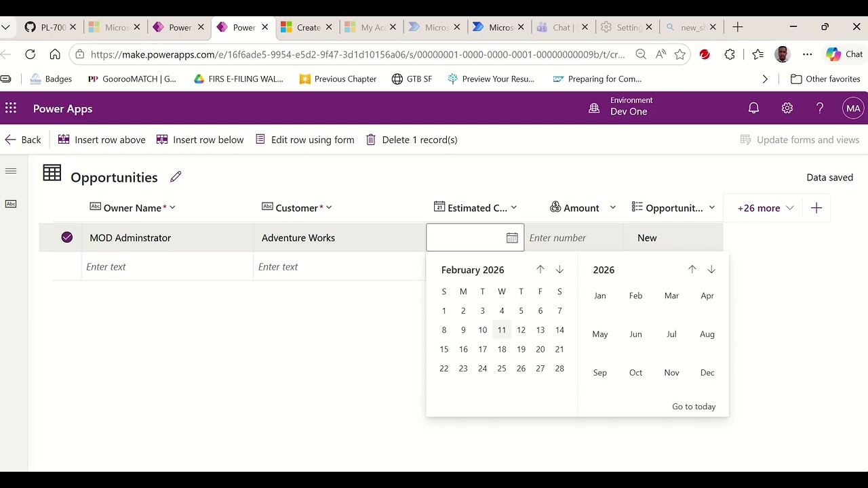Choose Jun in month picker
868x488 pixels.
635,334
